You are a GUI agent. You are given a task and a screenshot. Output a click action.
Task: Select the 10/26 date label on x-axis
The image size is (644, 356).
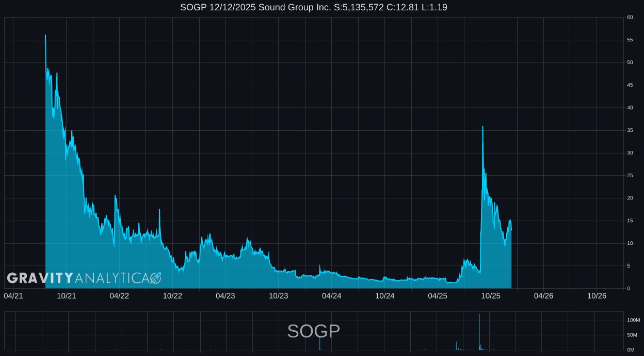click(597, 296)
